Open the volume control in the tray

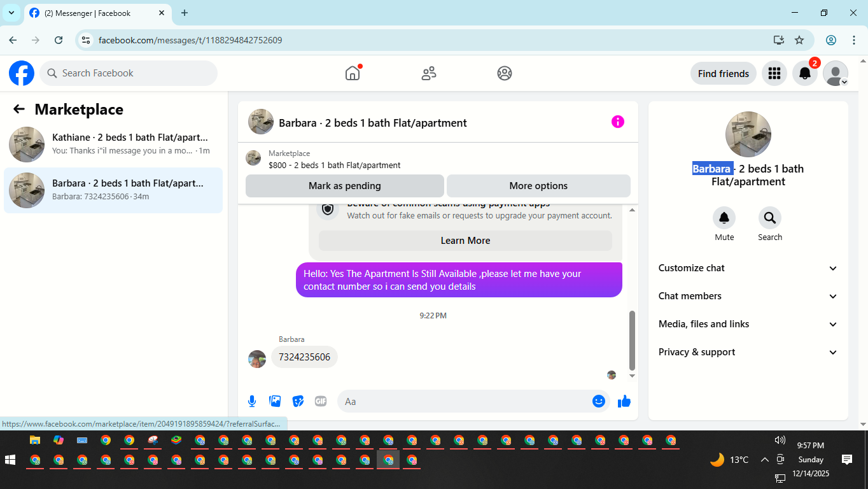pyautogui.click(x=780, y=440)
